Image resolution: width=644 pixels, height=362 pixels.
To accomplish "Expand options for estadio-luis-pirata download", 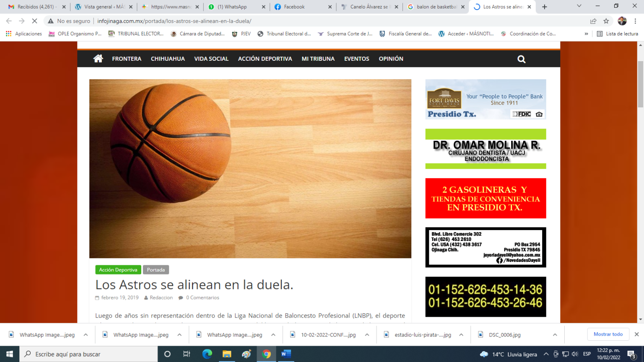I will [461, 335].
